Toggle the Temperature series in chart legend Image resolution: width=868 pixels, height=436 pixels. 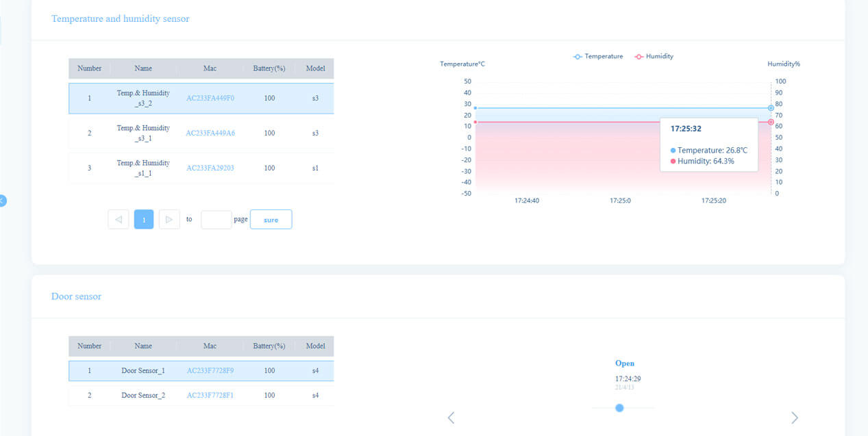click(598, 56)
